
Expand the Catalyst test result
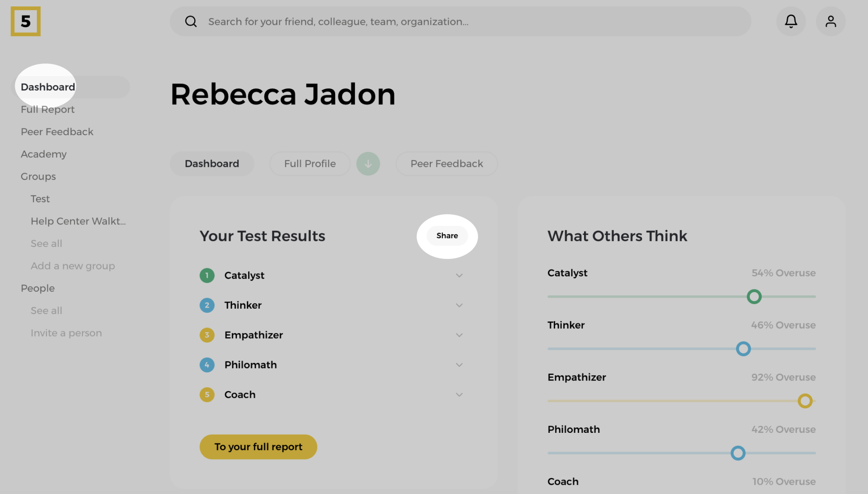[x=459, y=276]
